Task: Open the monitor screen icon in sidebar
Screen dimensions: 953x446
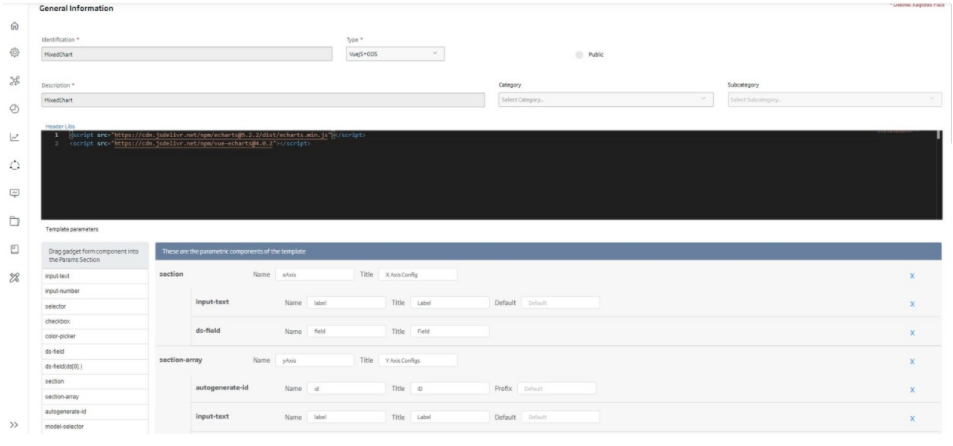Action: click(15, 193)
